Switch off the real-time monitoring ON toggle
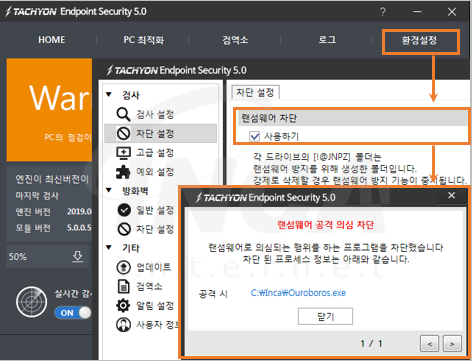 [73, 313]
